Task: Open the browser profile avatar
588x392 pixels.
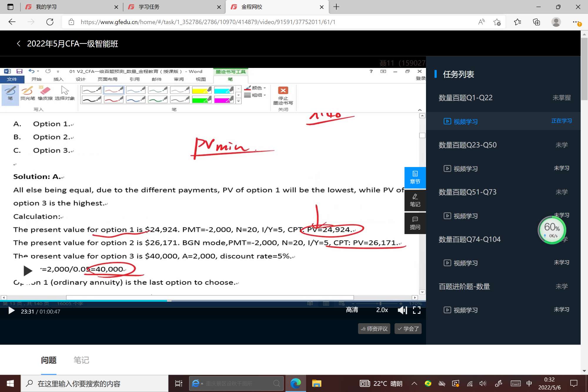Action: pos(556,22)
